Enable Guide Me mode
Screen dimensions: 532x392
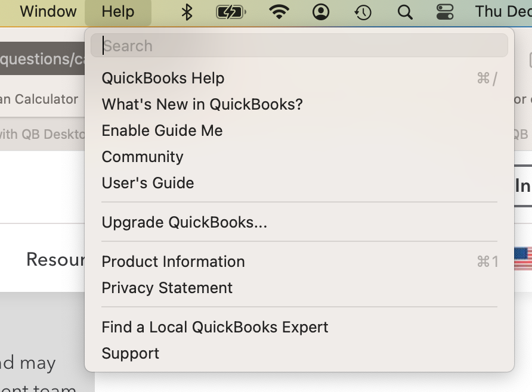point(162,130)
